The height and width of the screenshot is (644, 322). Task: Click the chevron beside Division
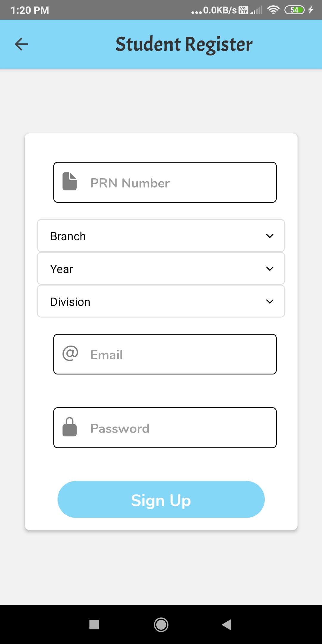pyautogui.click(x=270, y=301)
